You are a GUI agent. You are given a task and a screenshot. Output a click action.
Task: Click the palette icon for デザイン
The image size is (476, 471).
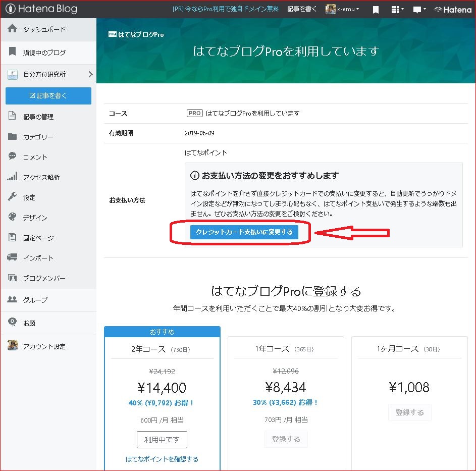click(x=13, y=217)
